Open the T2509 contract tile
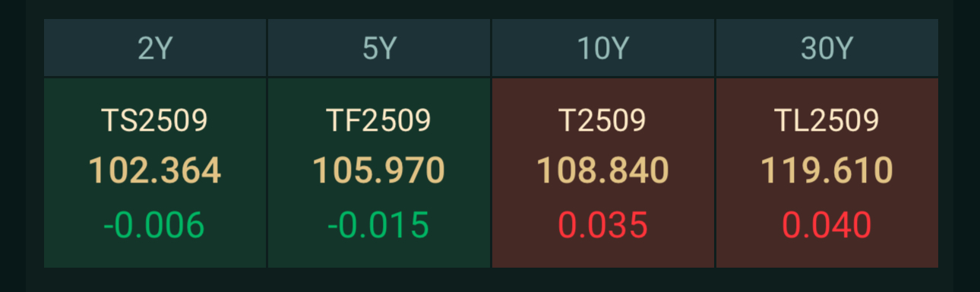 (x=603, y=173)
